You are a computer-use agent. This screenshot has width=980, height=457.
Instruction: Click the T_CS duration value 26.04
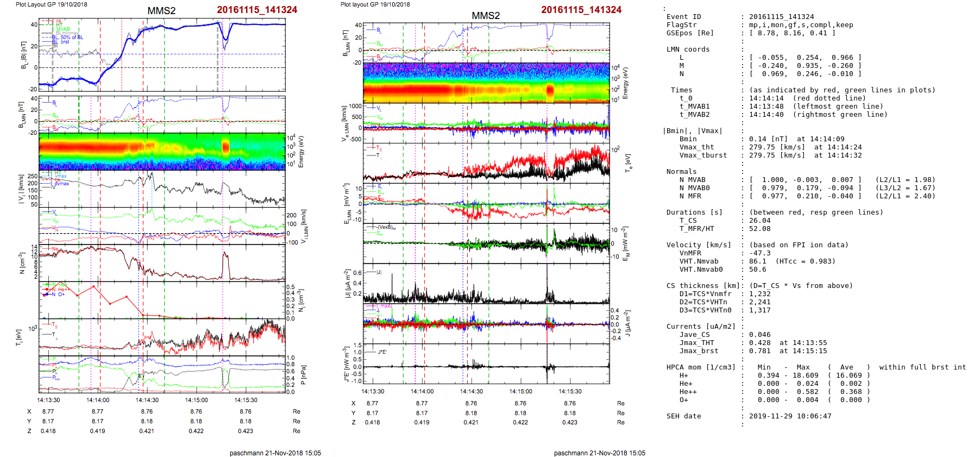click(x=759, y=221)
